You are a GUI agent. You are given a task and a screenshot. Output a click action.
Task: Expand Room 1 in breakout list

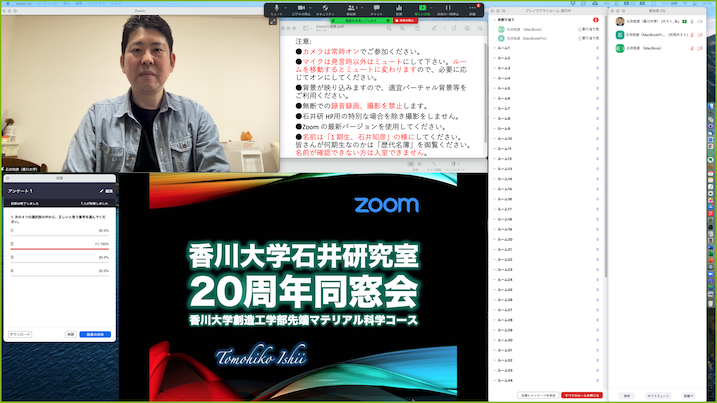(x=495, y=48)
